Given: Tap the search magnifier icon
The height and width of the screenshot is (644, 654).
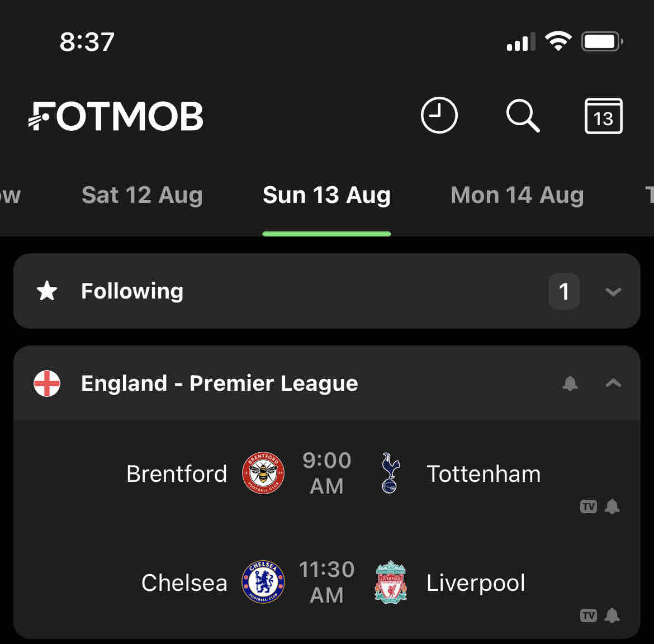Looking at the screenshot, I should [x=523, y=116].
